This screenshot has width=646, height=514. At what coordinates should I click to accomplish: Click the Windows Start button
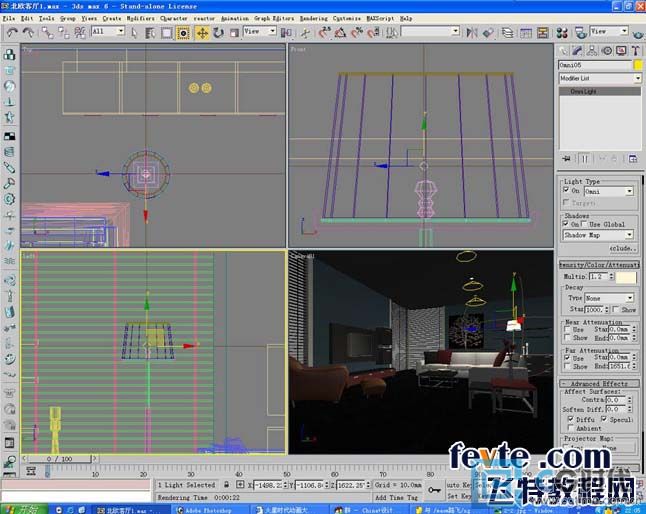pos(24,510)
